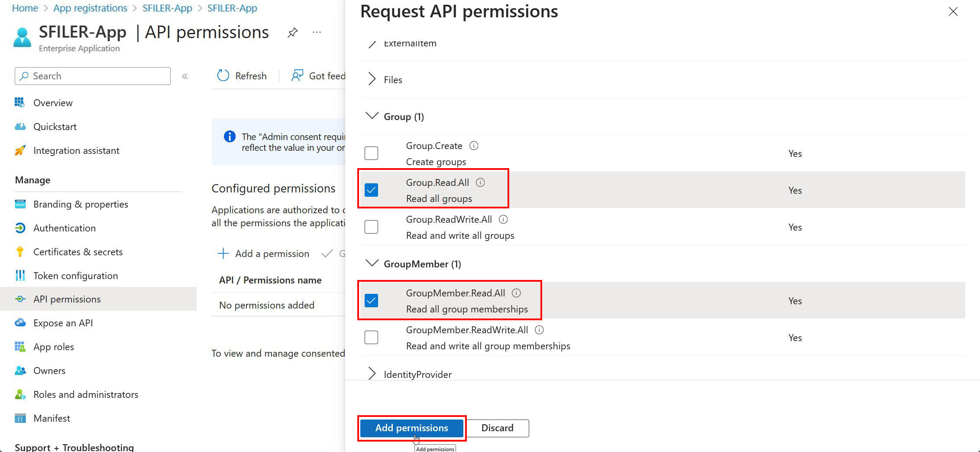Click the API permissions sidebar icon
The width and height of the screenshot is (980, 452).
[20, 299]
